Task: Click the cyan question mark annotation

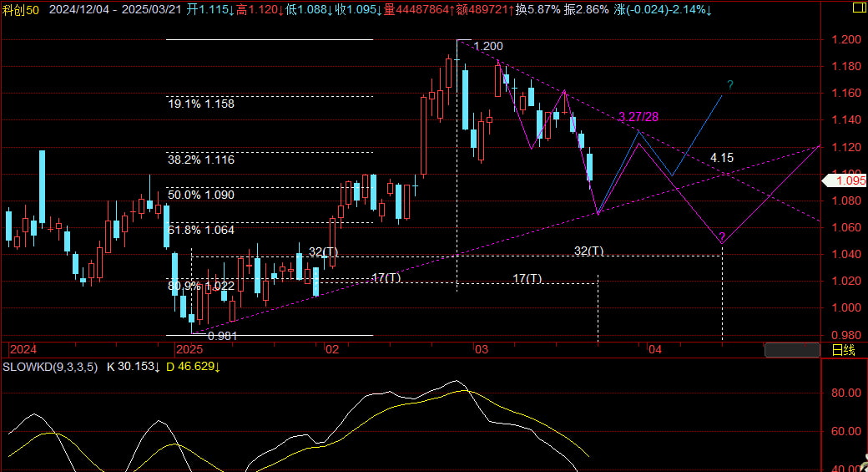Action: click(729, 84)
